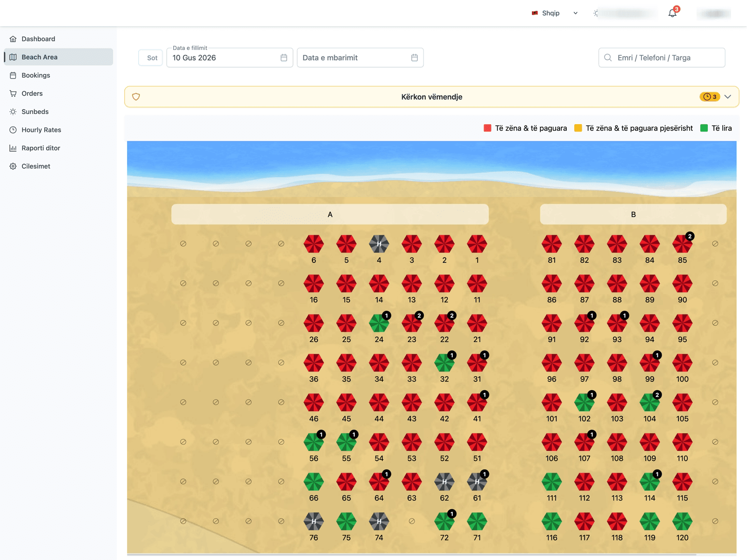Select green umbrella 116

[x=552, y=522]
